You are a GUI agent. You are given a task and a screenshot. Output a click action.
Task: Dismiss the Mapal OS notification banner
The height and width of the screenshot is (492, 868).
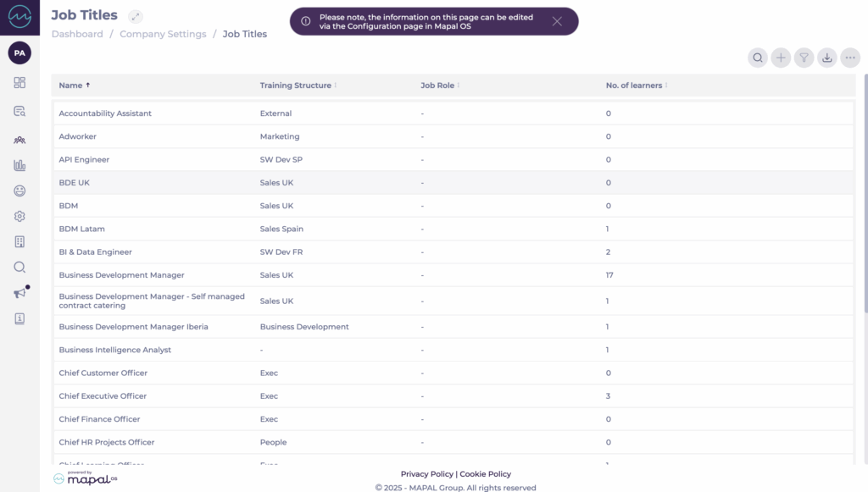point(557,21)
